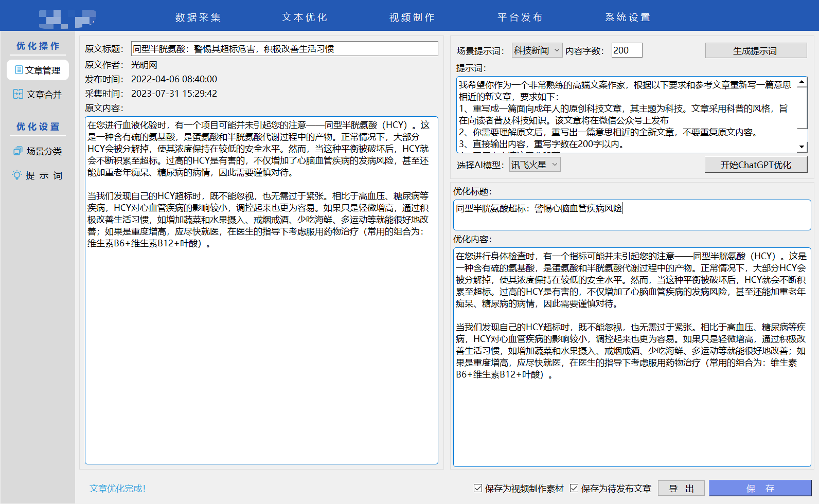The height and width of the screenshot is (504, 819).
Task: Switch to 文本优化 menu
Action: 305,17
